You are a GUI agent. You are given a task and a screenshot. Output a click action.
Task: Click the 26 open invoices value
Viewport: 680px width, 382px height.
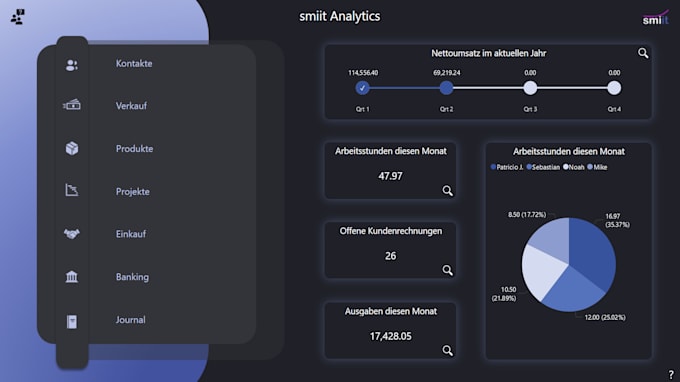(x=390, y=256)
